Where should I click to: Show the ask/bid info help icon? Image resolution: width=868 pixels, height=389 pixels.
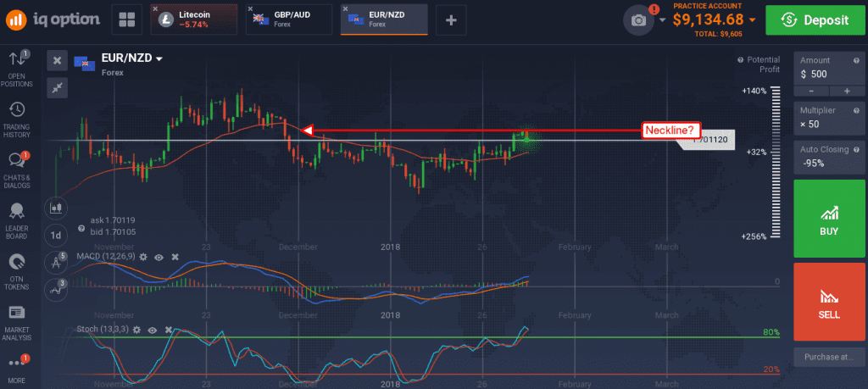pos(81,228)
